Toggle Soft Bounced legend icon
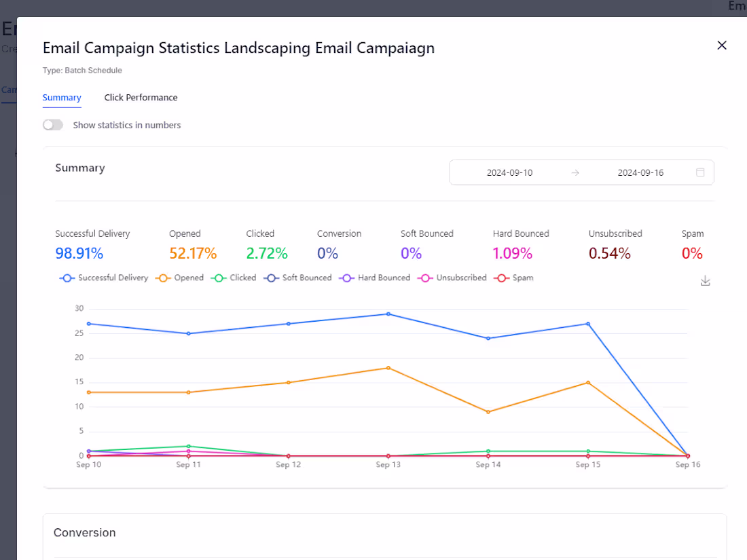747x560 pixels. (271, 278)
